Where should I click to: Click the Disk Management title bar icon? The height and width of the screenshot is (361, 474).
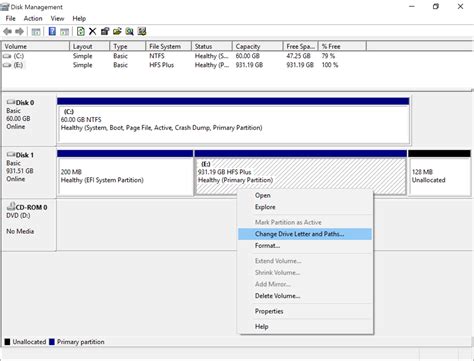point(5,7)
